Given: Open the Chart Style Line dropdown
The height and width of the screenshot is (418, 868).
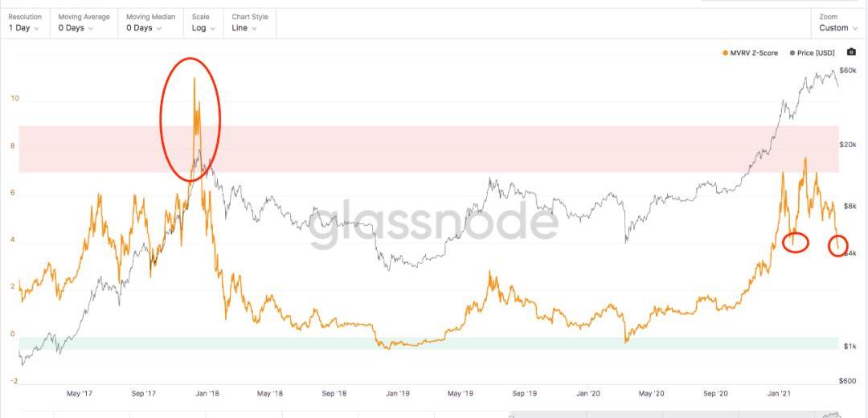Looking at the screenshot, I should [x=250, y=23].
